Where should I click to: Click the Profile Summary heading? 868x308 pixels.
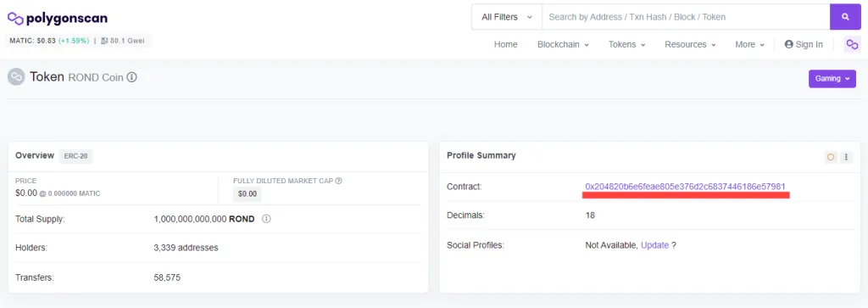click(x=481, y=155)
